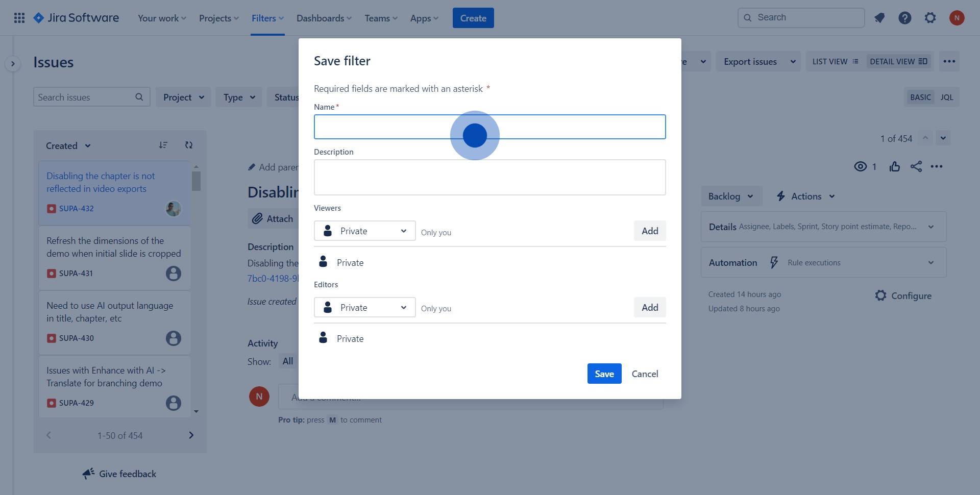Image resolution: width=980 pixels, height=495 pixels.
Task: Open the Help question mark icon
Action: 905,17
